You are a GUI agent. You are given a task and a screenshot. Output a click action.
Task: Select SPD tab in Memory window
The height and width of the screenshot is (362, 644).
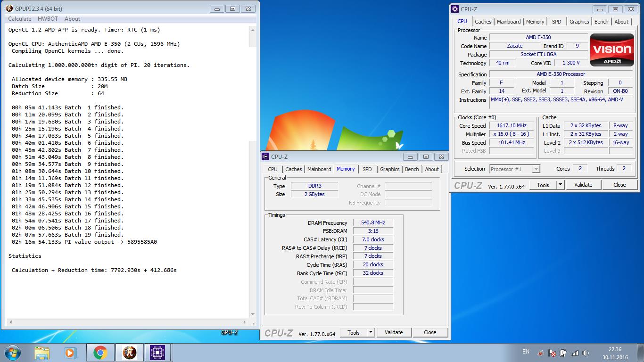367,169
